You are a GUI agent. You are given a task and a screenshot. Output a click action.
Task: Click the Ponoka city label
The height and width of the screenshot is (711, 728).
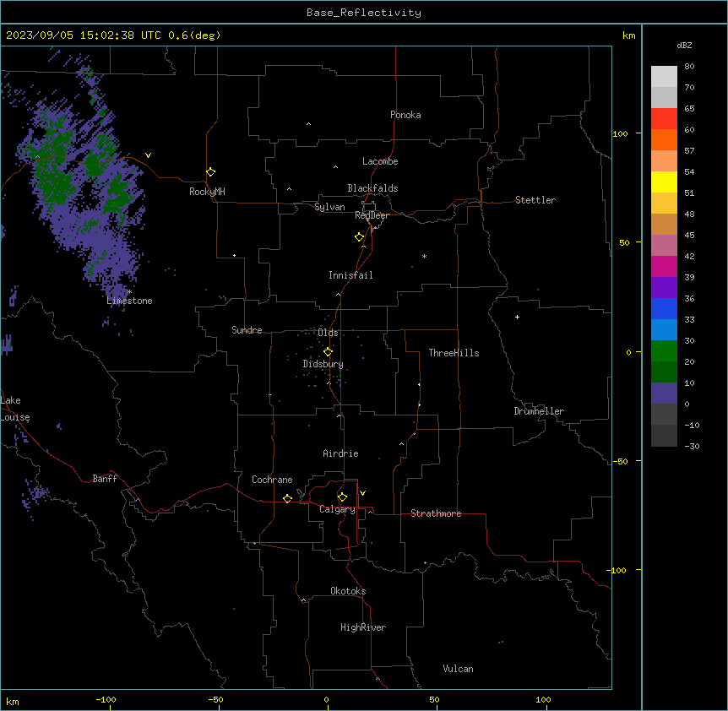click(405, 115)
